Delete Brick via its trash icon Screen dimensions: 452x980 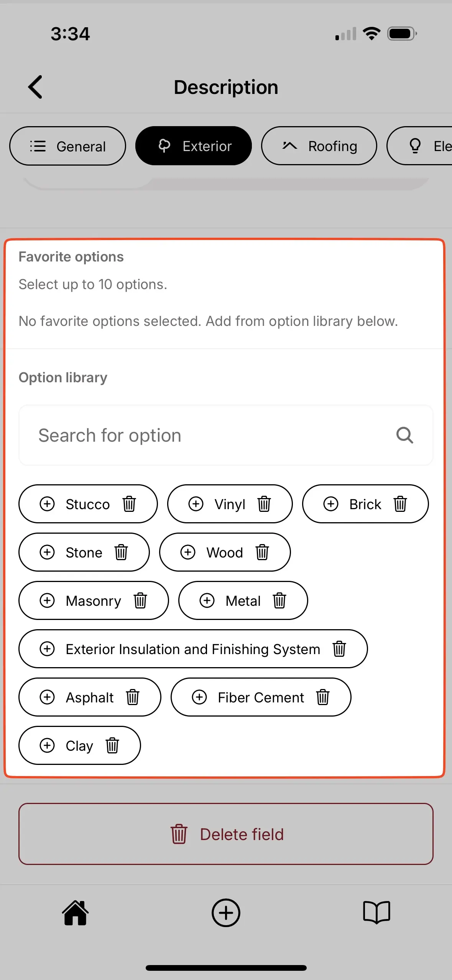(x=400, y=504)
